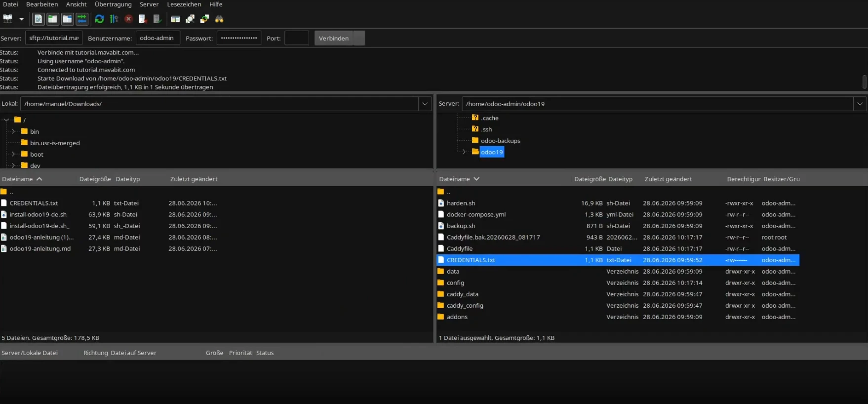The image size is (868, 404).
Task: Click the message log scrollbar
Action: coord(865,81)
